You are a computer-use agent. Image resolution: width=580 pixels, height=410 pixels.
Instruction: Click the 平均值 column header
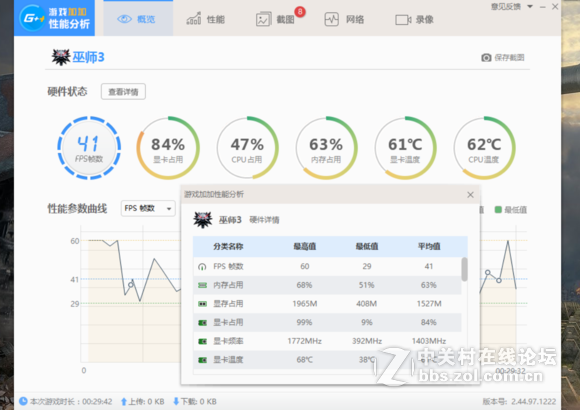click(x=429, y=246)
